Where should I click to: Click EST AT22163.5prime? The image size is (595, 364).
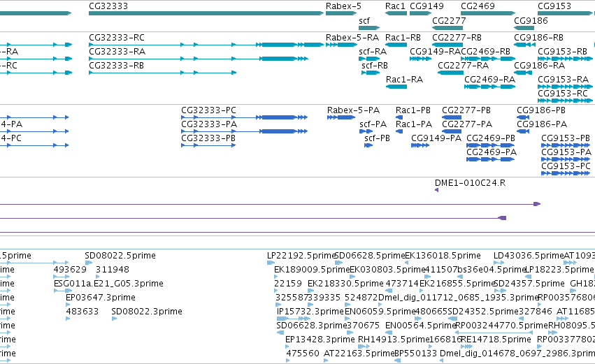[x=327, y=361]
